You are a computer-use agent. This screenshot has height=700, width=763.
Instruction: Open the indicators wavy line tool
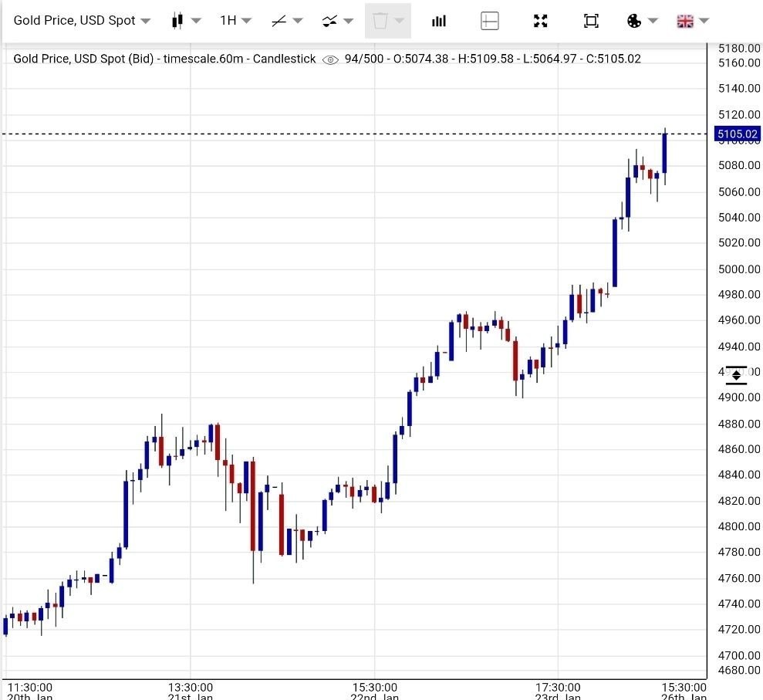[x=330, y=21]
